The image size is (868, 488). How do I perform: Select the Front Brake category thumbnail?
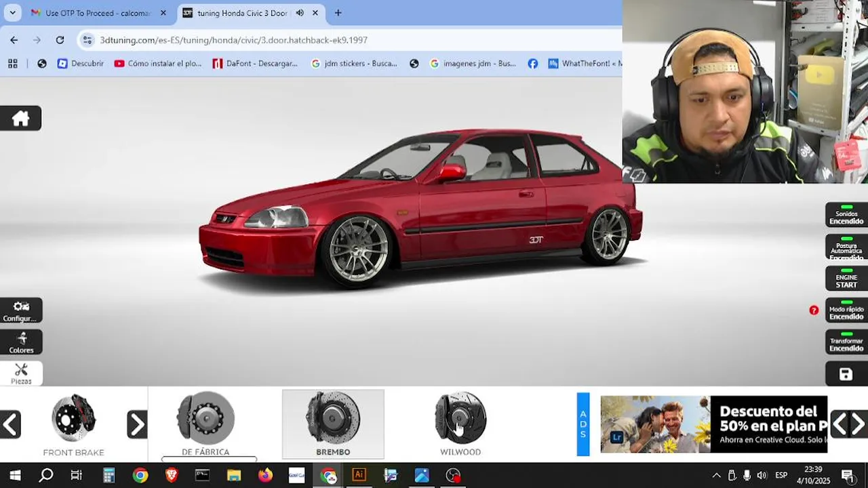tap(73, 424)
